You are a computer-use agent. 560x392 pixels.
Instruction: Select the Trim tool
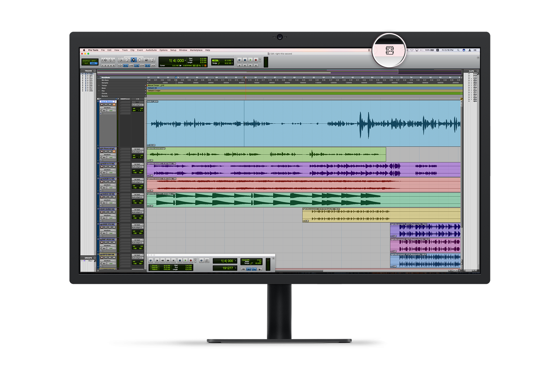pyautogui.click(x=127, y=59)
